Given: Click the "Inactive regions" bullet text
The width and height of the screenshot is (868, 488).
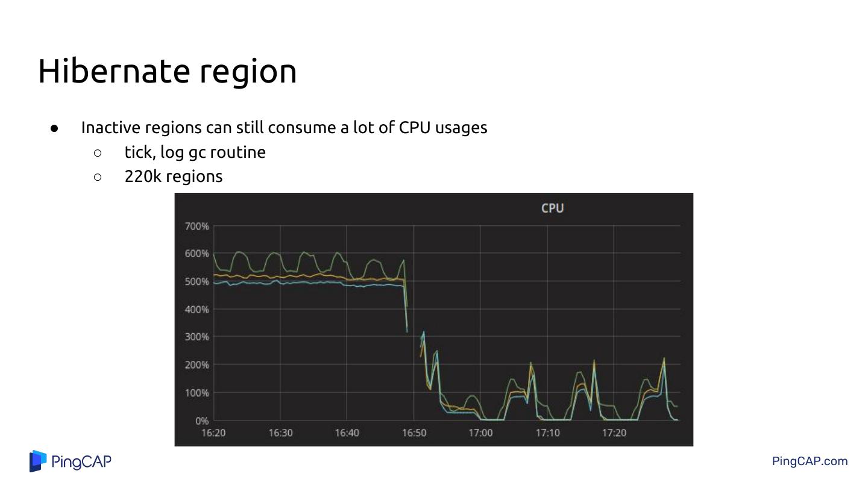Looking at the screenshot, I should pyautogui.click(x=284, y=128).
